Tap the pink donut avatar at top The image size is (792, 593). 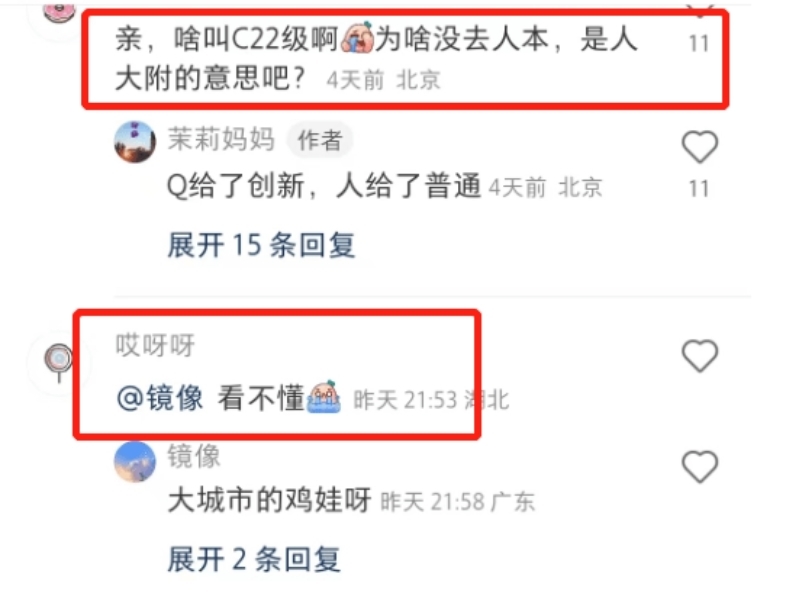(59, 11)
